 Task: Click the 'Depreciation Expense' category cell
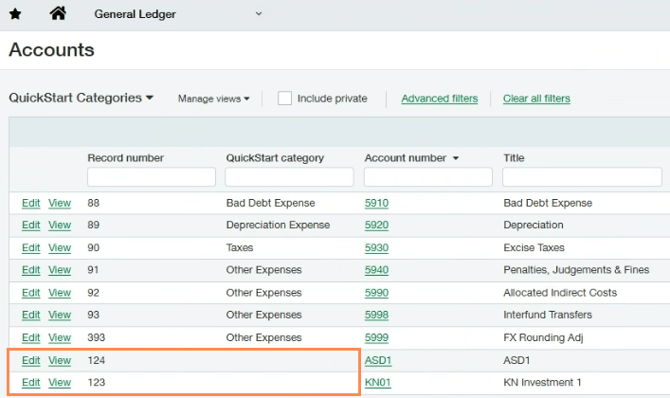[x=278, y=225]
